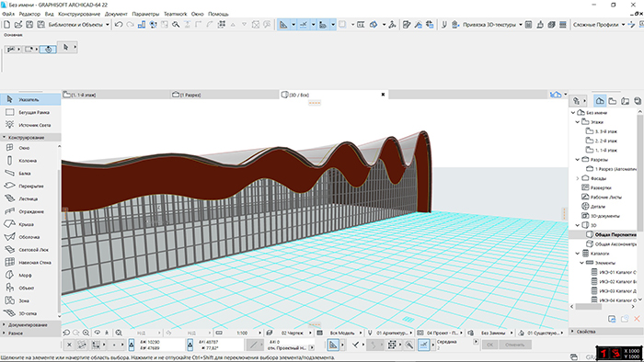Toggle the guide lines button in top toolbar
The height and width of the screenshot is (362, 644).
tap(283, 25)
